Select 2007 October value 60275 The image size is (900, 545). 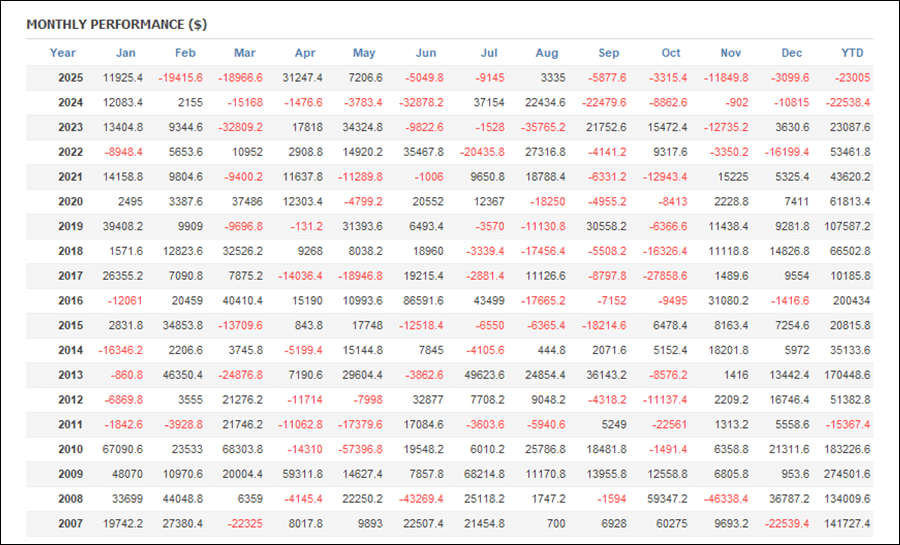(x=668, y=523)
